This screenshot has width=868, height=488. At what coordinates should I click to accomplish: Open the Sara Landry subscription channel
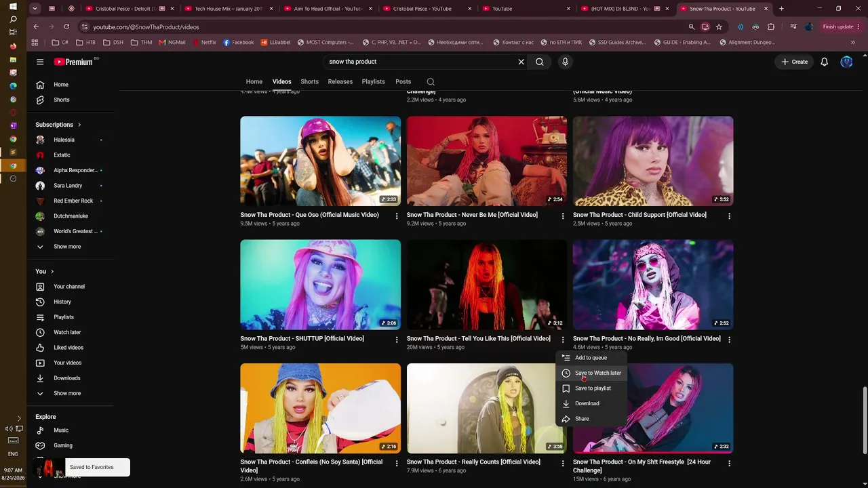point(70,186)
